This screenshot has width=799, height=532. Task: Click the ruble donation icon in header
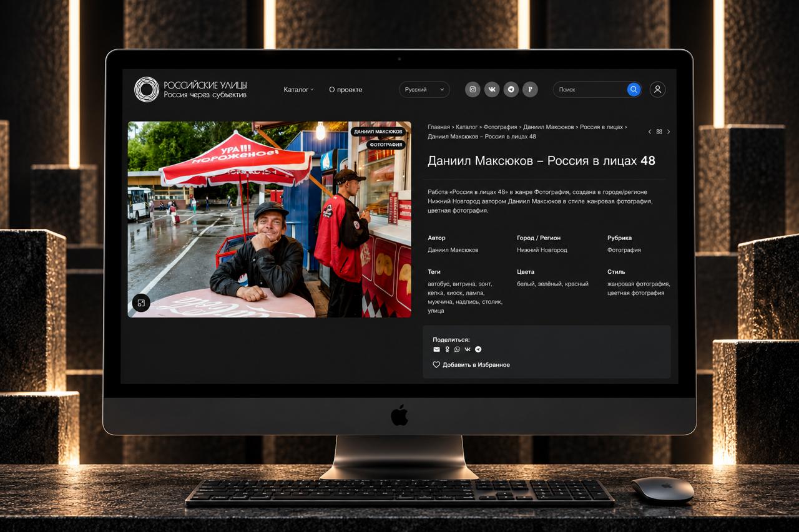[530, 89]
